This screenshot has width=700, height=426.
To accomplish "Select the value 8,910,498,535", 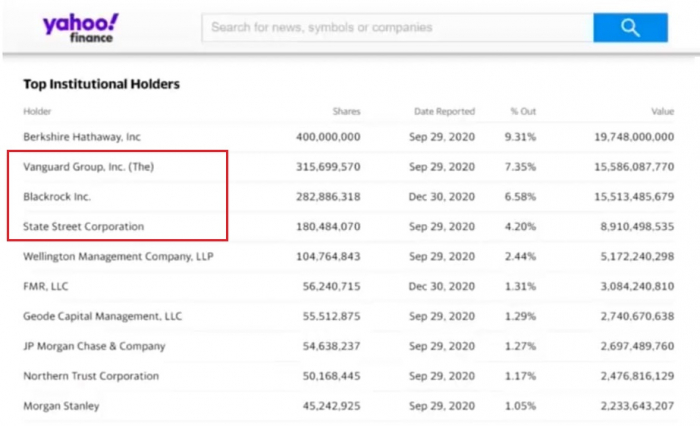I will (637, 226).
